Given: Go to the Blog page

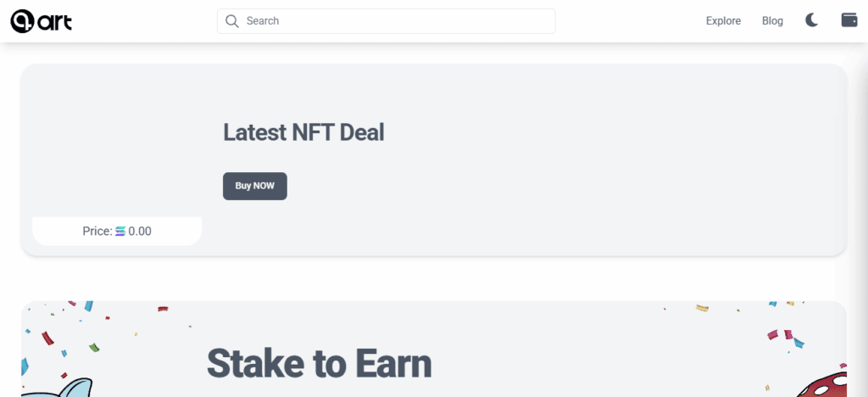Looking at the screenshot, I should pyautogui.click(x=772, y=21).
